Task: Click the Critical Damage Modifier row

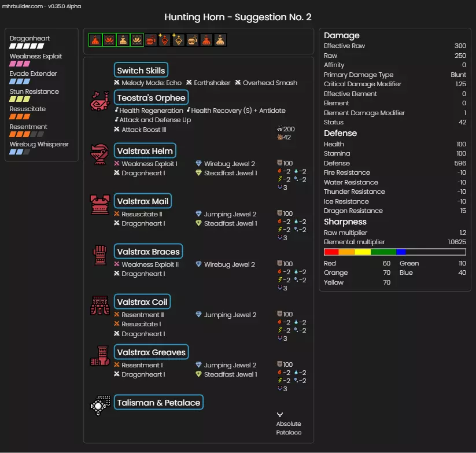Action: pos(395,84)
